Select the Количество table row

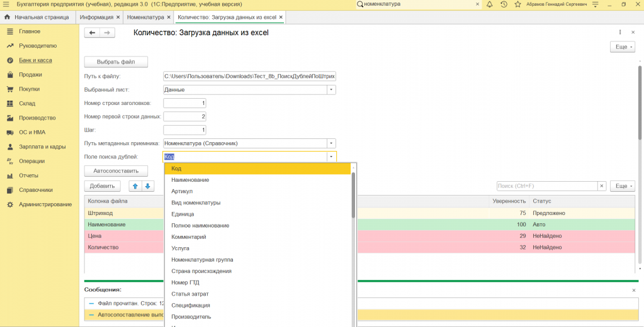coord(359,247)
